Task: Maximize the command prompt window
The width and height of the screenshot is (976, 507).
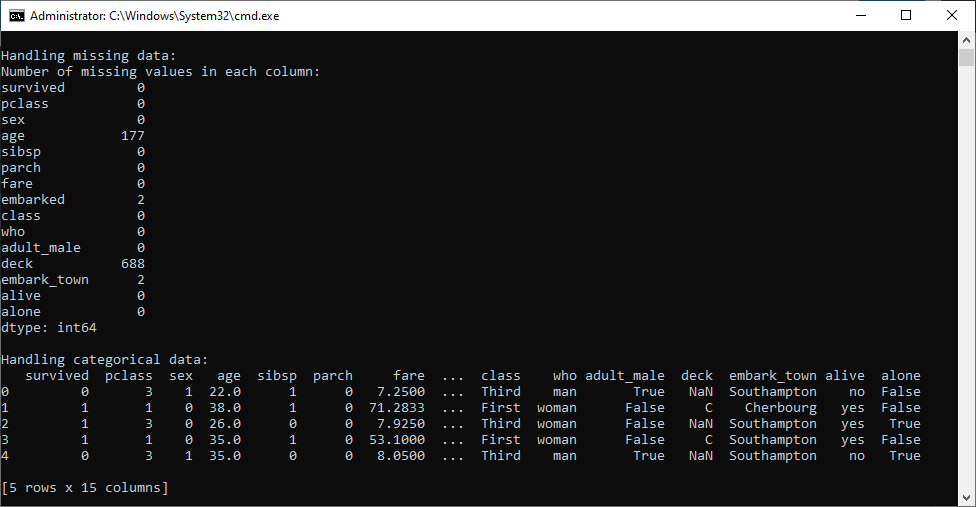Action: point(906,16)
